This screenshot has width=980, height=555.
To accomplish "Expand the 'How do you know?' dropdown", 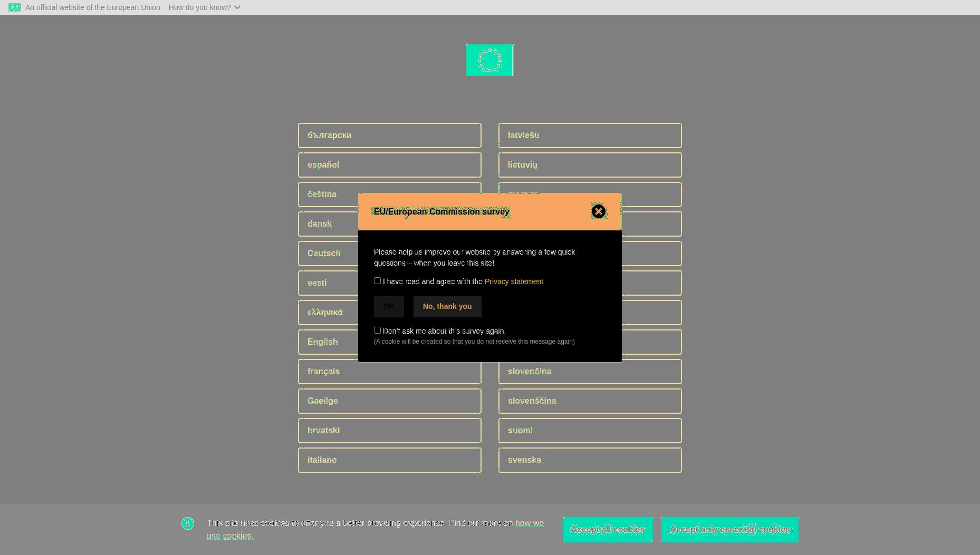I will click(x=205, y=7).
